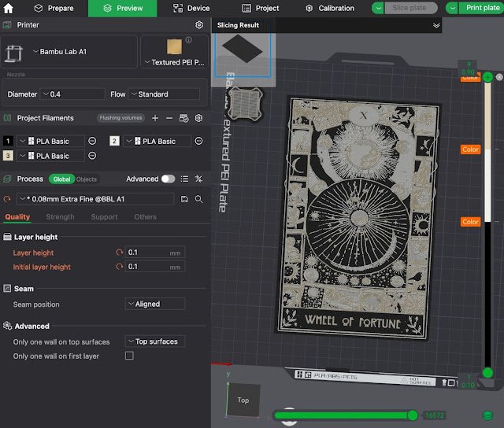Switch process scope to Objects
The image size is (504, 428).
pos(86,179)
